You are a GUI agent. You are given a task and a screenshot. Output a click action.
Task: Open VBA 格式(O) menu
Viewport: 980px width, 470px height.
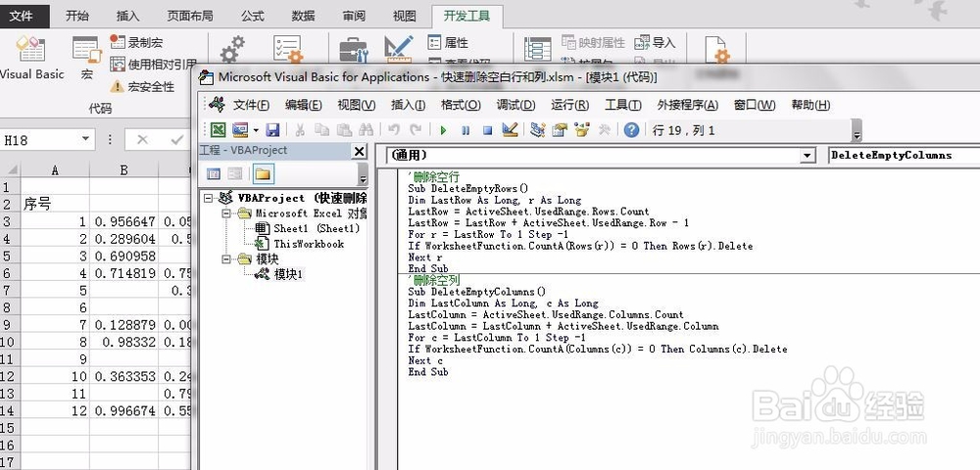point(461,105)
